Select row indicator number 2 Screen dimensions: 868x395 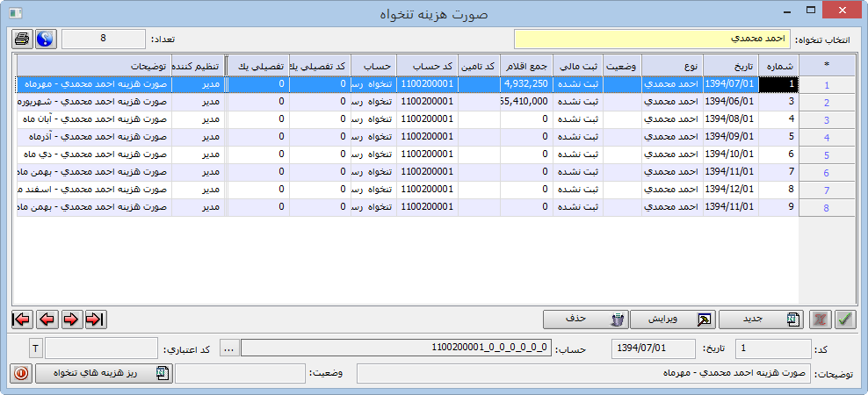coord(827,103)
